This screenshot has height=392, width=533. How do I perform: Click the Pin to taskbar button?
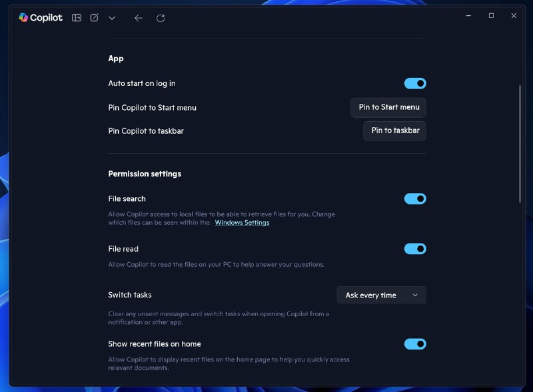coord(394,131)
